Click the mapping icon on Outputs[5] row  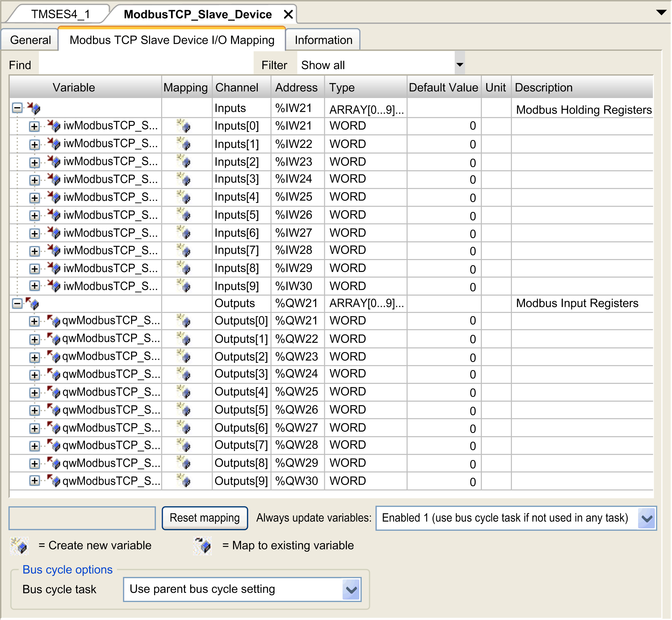[185, 410]
